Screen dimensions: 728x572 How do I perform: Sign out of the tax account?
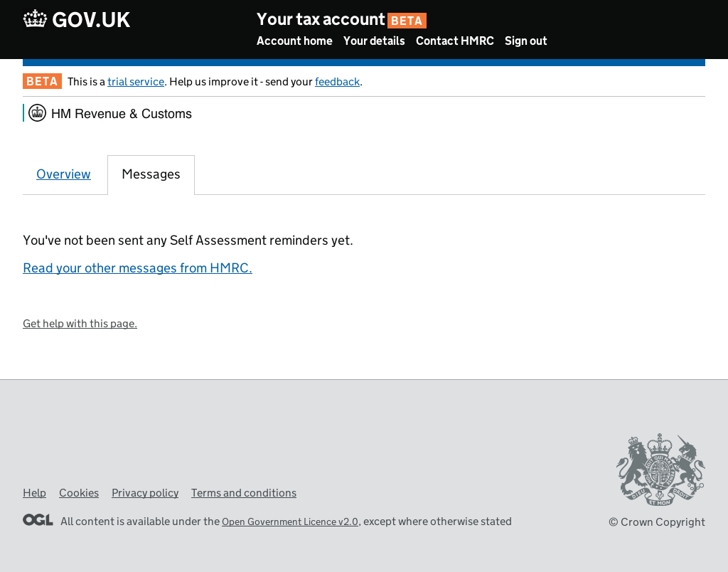pyautogui.click(x=525, y=41)
